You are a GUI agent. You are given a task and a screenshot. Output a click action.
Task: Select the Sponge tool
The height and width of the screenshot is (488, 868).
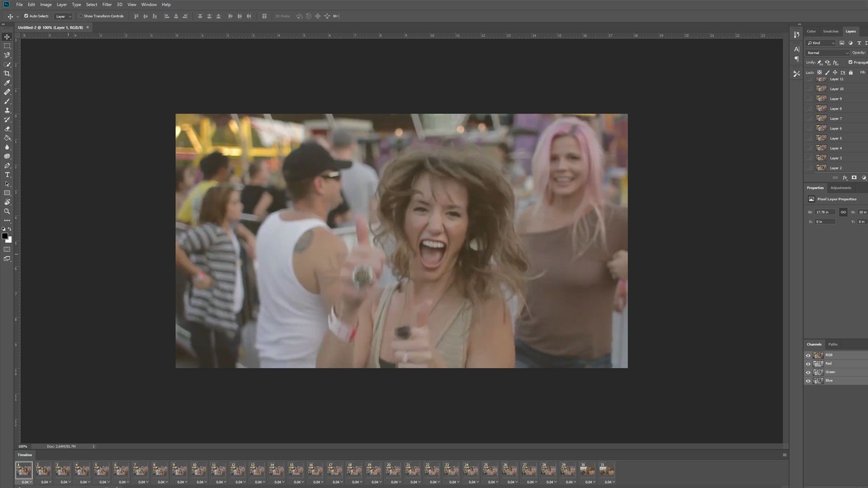click(x=7, y=156)
